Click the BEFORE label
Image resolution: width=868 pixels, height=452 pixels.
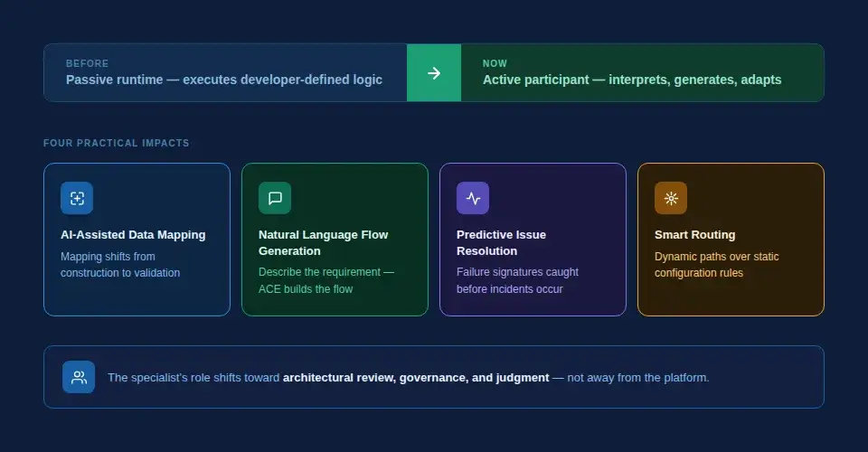coord(88,63)
